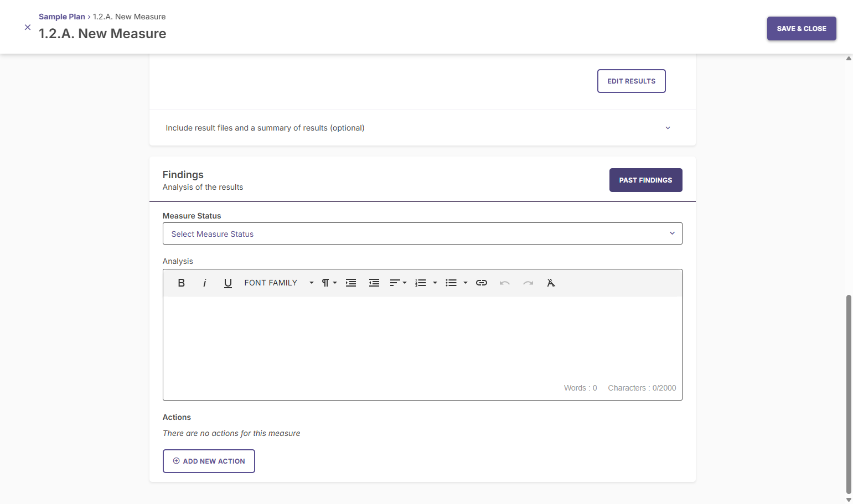Toggle bold formatting in Analysis editor
853x504 pixels.
pyautogui.click(x=181, y=283)
